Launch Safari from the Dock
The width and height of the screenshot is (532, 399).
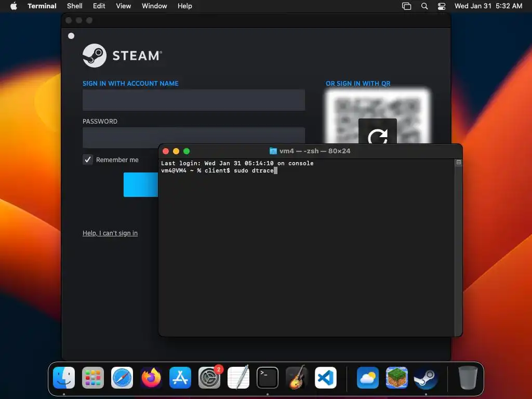point(122,378)
